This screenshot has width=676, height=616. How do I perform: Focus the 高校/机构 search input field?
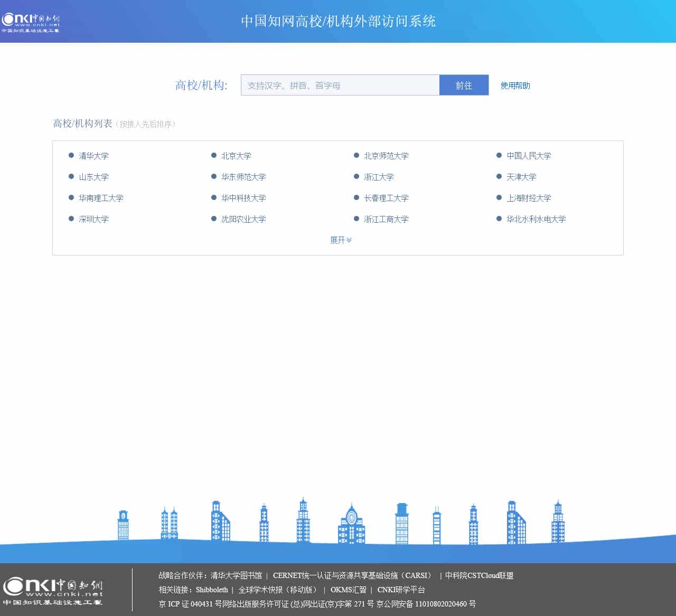[340, 85]
